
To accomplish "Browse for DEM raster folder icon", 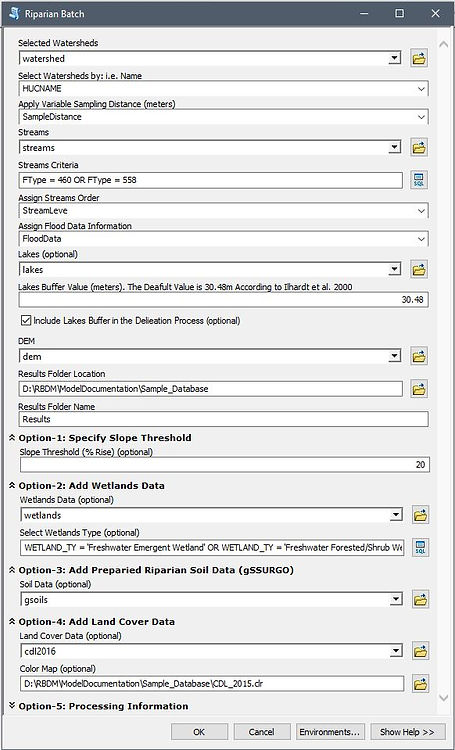I will click(419, 356).
